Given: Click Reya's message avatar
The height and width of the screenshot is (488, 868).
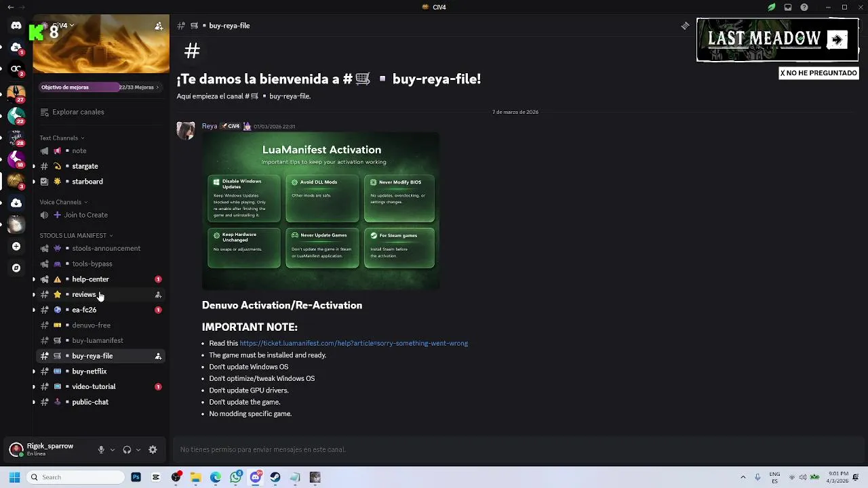Looking at the screenshot, I should (x=186, y=130).
